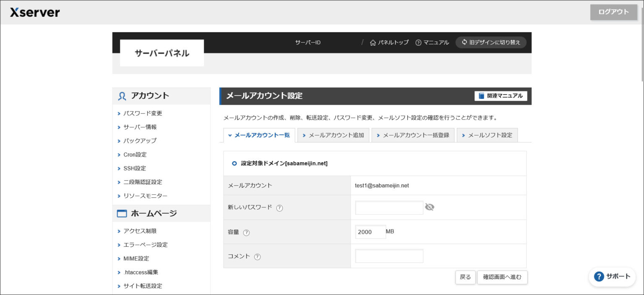Select メールアカウント一括登録 tab
The image size is (644, 295).
tap(413, 135)
